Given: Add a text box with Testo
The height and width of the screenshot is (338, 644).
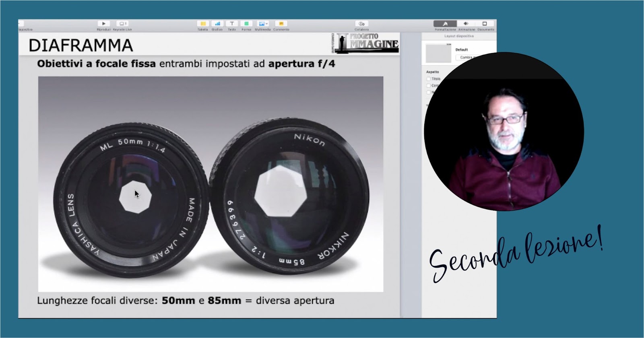Looking at the screenshot, I should (232, 24).
